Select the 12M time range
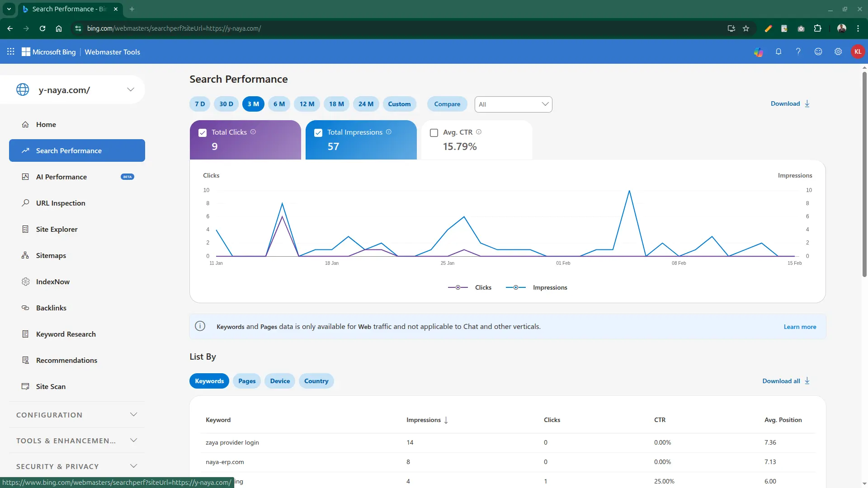This screenshot has height=488, width=868. pyautogui.click(x=307, y=104)
